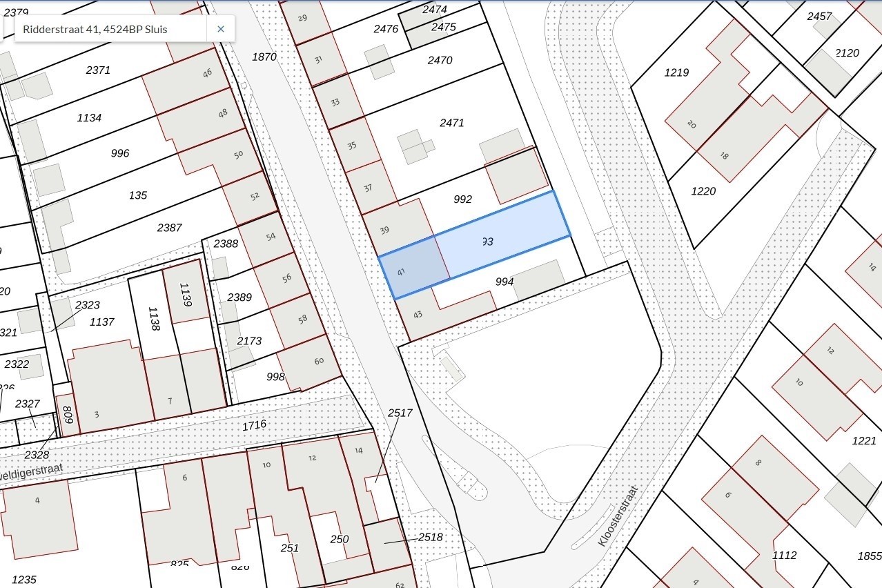Select building number 37 on the map
This screenshot has height=588, width=882.
click(368, 188)
